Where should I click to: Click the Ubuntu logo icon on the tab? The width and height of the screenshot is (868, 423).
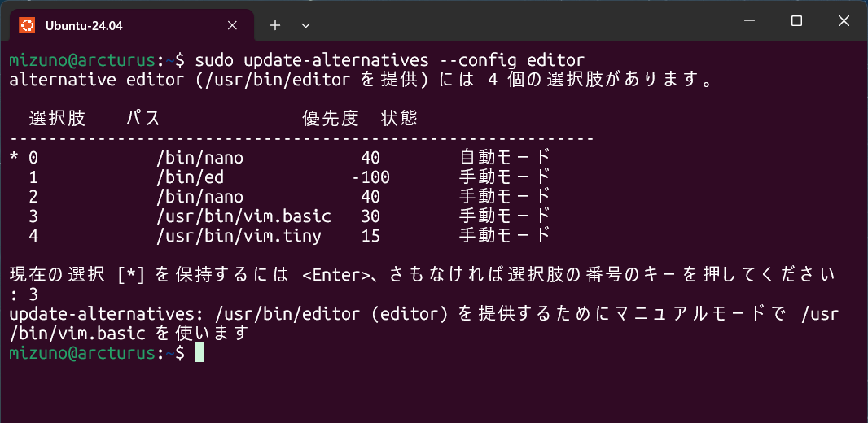point(27,25)
